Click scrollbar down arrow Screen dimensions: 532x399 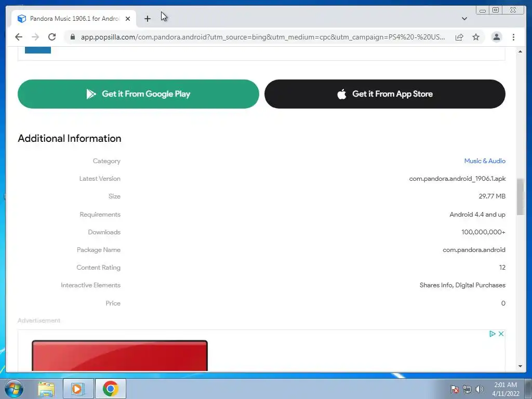(520, 366)
